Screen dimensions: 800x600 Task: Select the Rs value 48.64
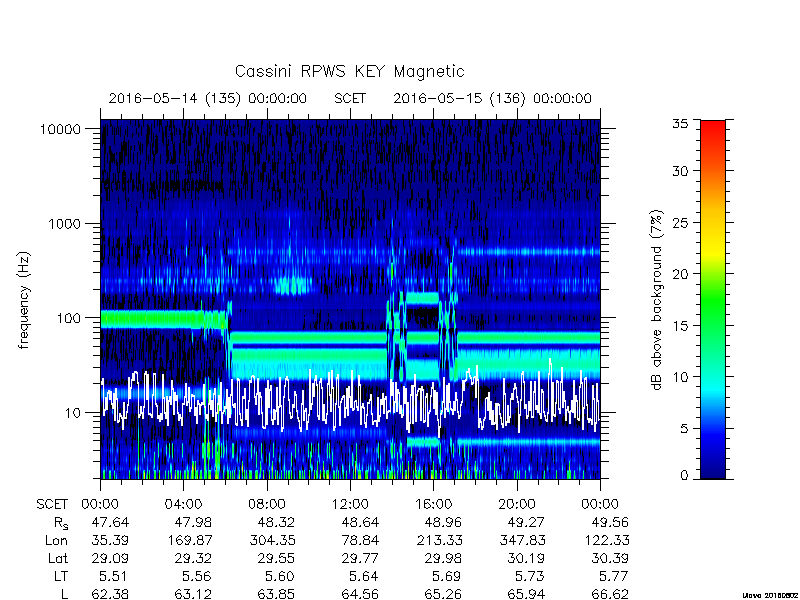360,522
